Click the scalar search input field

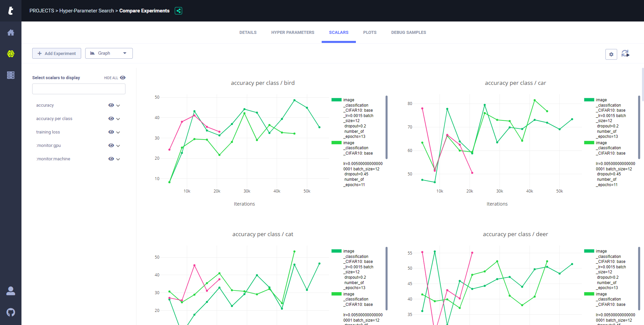[79, 89]
